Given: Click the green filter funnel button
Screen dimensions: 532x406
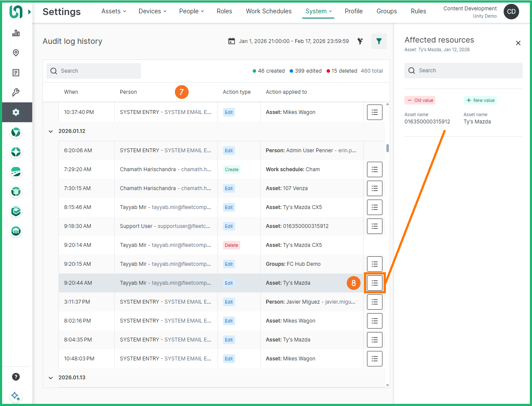Looking at the screenshot, I should coord(379,41).
